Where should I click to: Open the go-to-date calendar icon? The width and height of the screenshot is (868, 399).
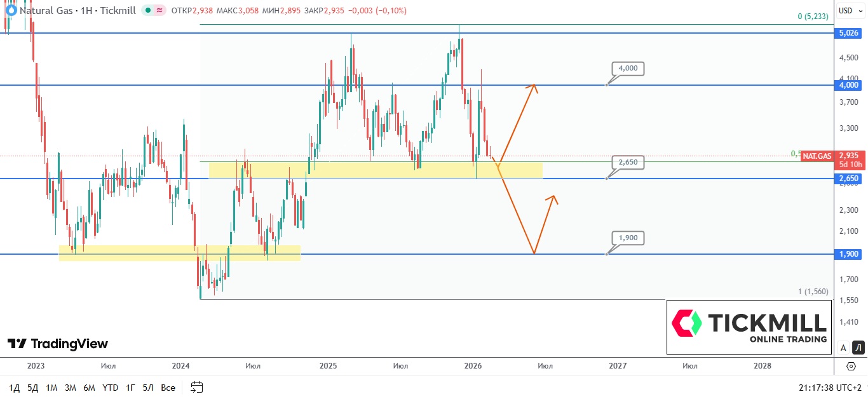click(197, 387)
